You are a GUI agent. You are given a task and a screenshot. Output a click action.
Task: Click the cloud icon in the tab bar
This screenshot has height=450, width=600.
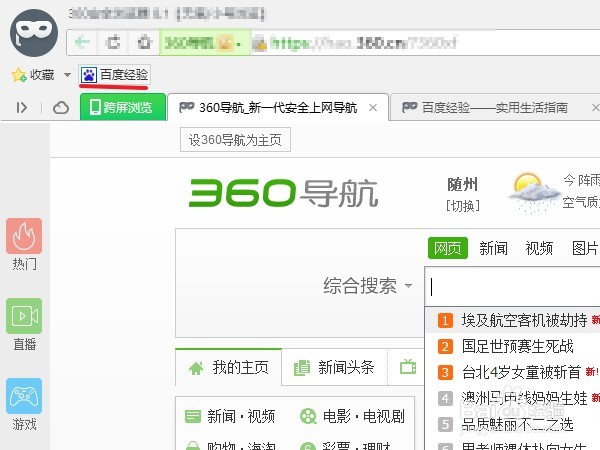[61, 108]
